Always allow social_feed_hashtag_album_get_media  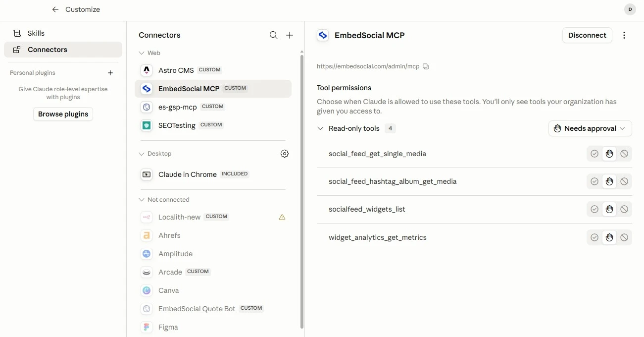[594, 181]
